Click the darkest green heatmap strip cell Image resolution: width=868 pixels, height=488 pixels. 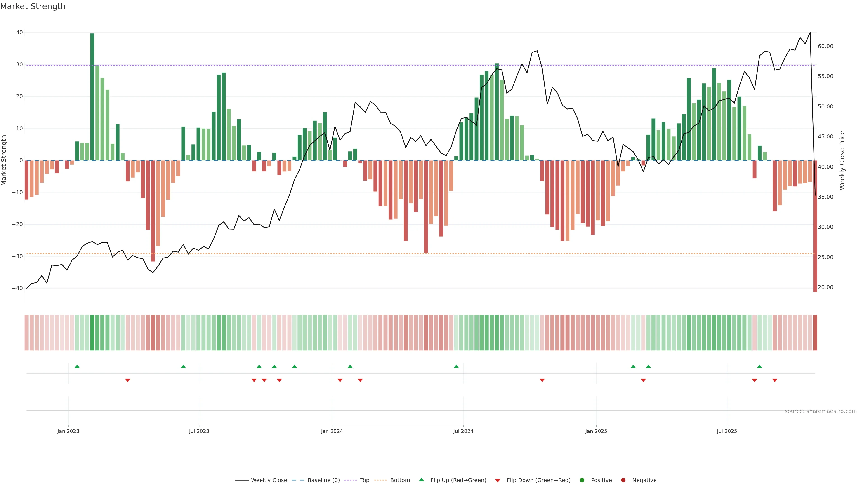click(x=92, y=333)
